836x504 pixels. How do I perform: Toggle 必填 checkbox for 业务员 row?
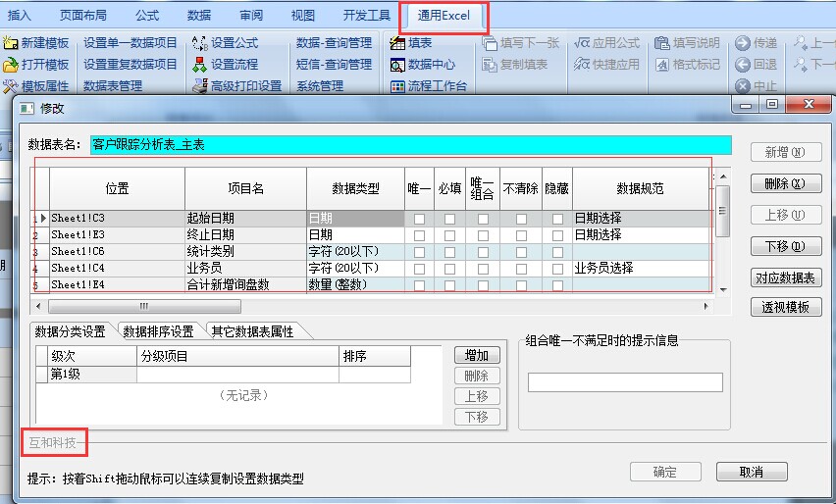pyautogui.click(x=450, y=269)
